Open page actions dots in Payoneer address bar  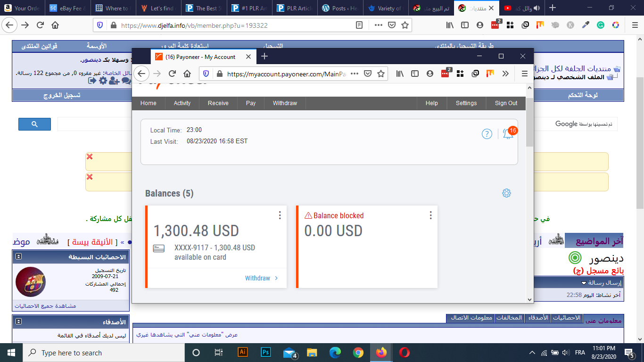coord(355,74)
